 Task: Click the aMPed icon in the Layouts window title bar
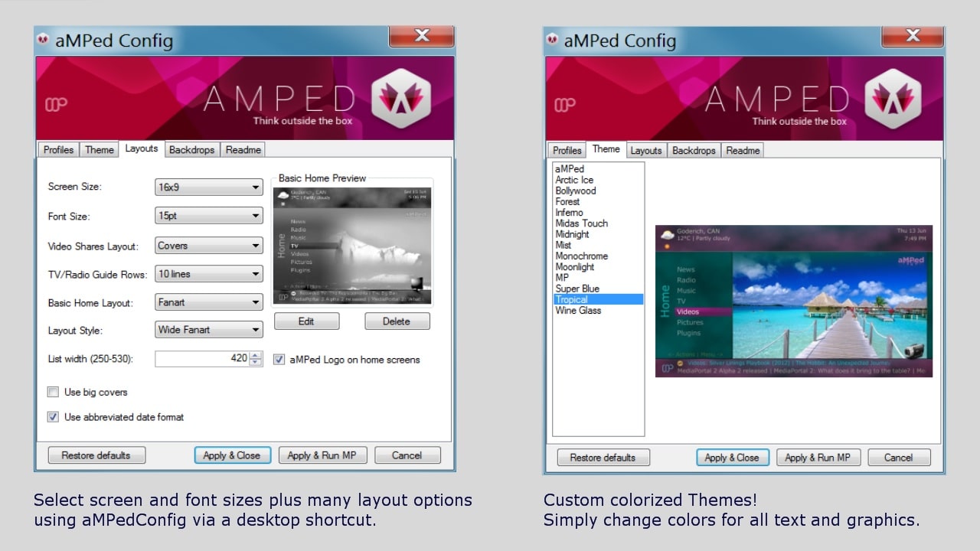pos(44,41)
